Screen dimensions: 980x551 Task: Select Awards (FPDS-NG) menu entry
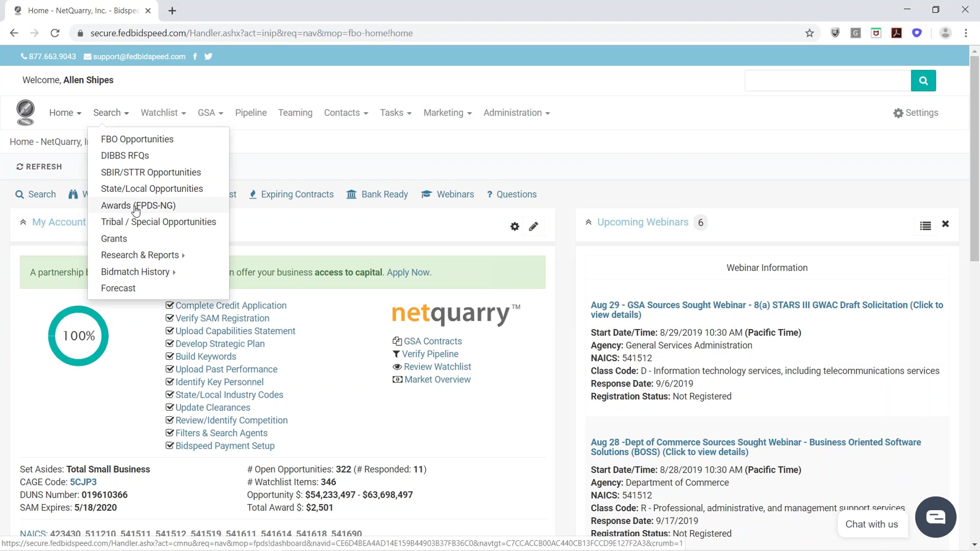(138, 205)
